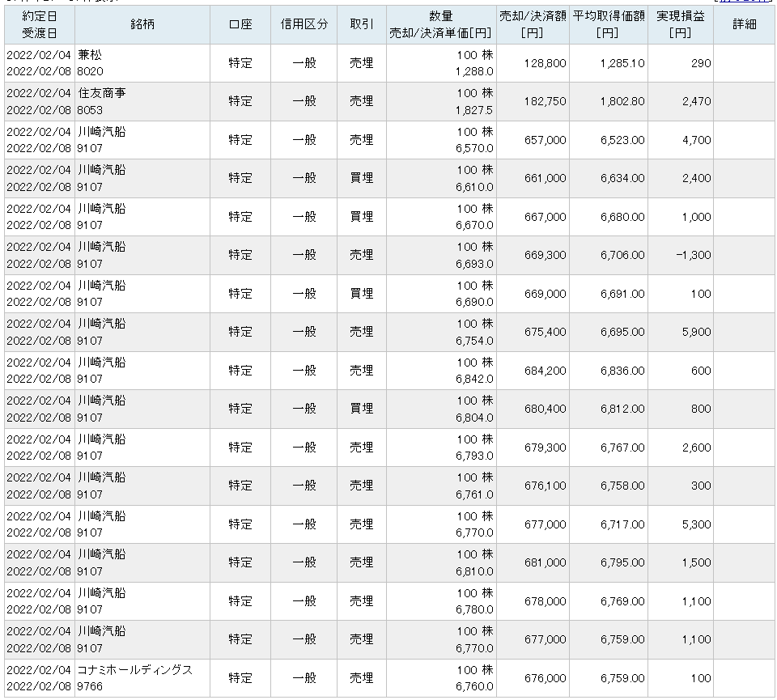Select the realized profit value 2,470
The height and width of the screenshot is (700, 777).
(697, 101)
